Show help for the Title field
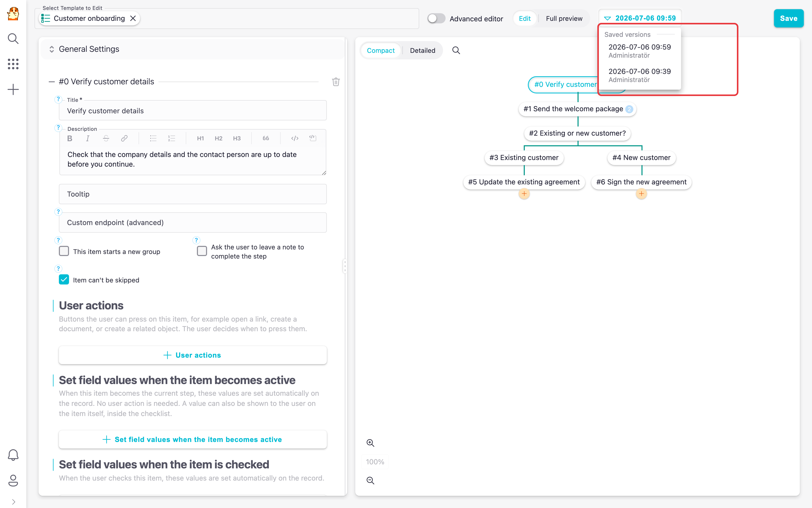812x508 pixels. [58, 99]
